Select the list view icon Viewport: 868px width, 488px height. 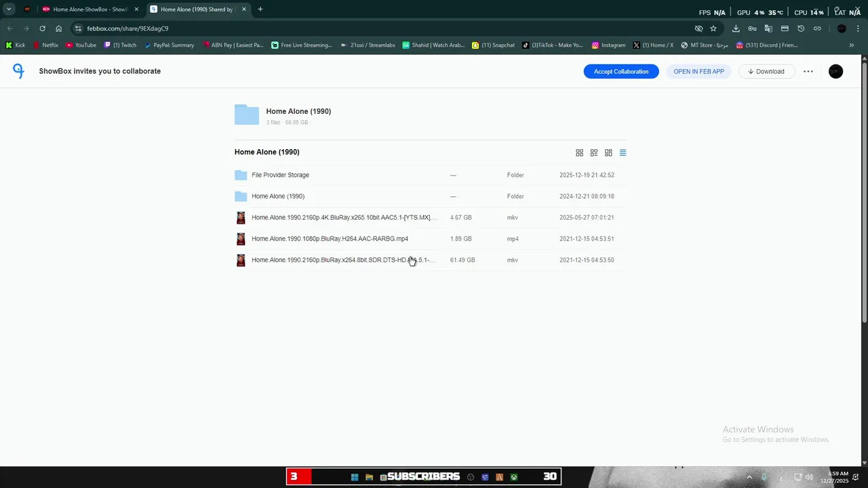click(x=623, y=152)
